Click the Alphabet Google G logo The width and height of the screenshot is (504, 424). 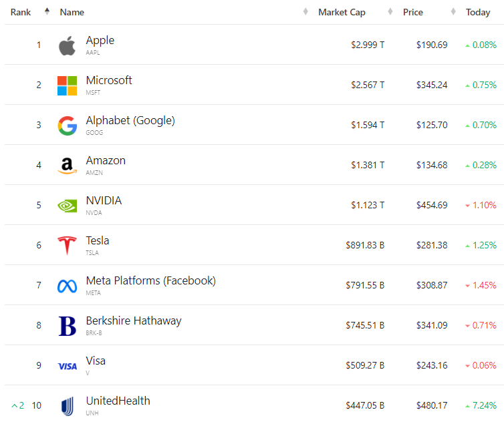point(67,126)
